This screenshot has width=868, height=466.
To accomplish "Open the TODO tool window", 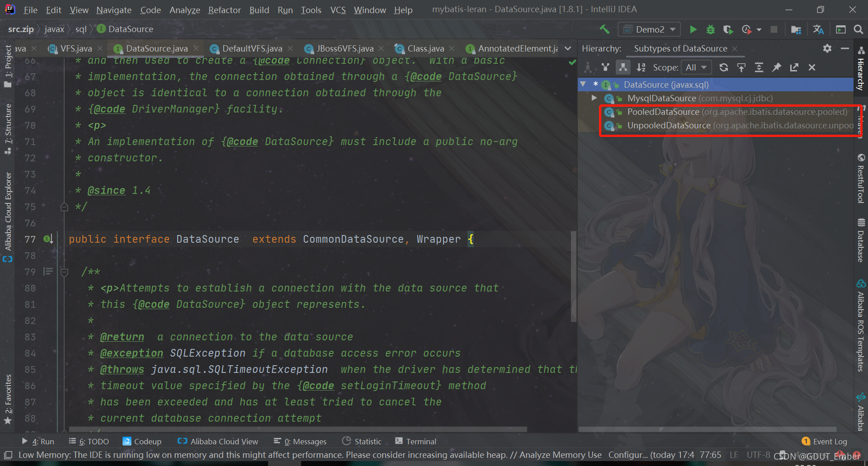I will pyautogui.click(x=89, y=441).
